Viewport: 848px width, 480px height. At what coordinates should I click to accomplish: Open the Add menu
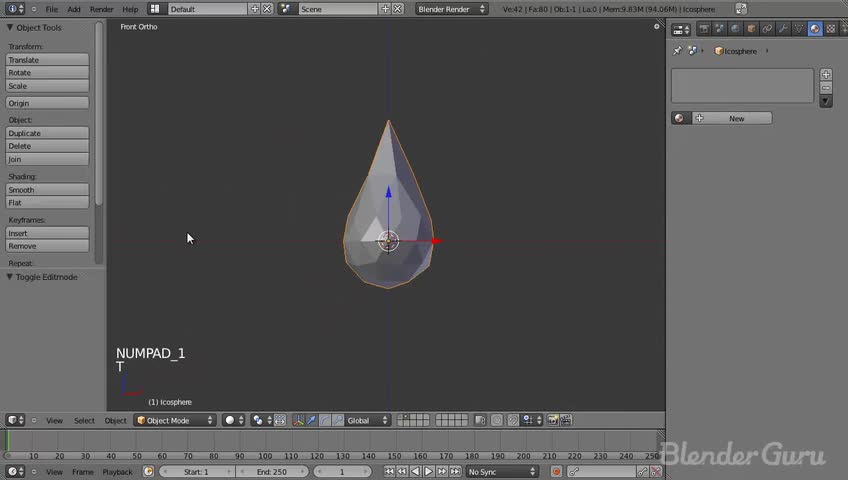(x=74, y=9)
